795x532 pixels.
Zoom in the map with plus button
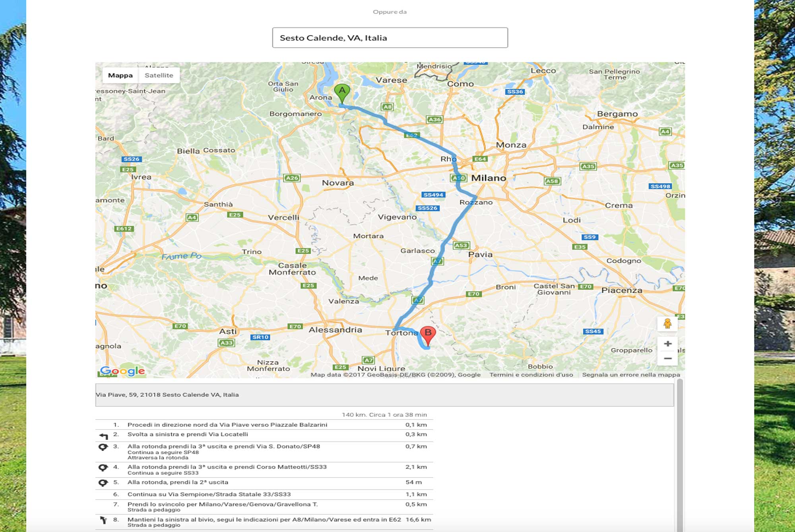[667, 344]
